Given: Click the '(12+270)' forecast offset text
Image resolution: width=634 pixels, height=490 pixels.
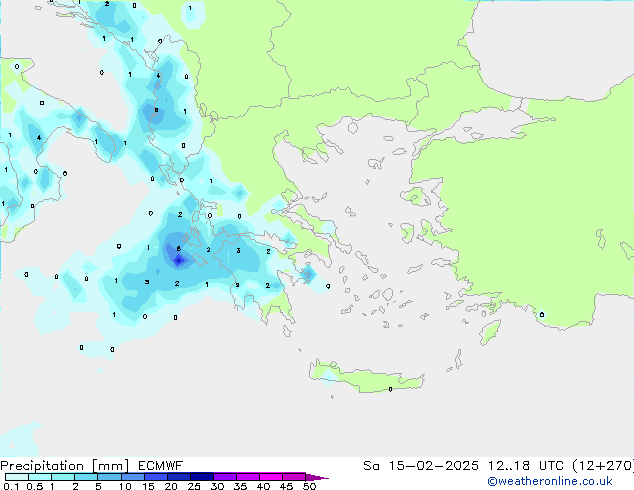Looking at the screenshot, I should click(603, 466).
